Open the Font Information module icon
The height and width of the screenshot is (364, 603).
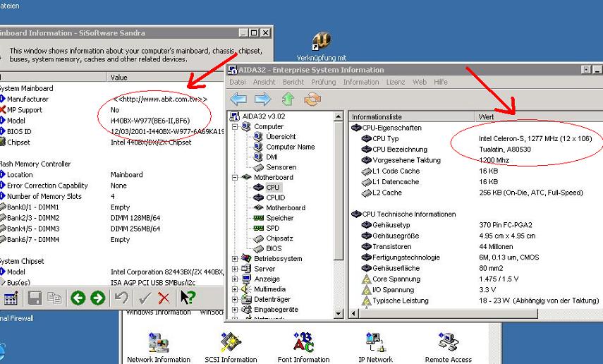(x=303, y=342)
